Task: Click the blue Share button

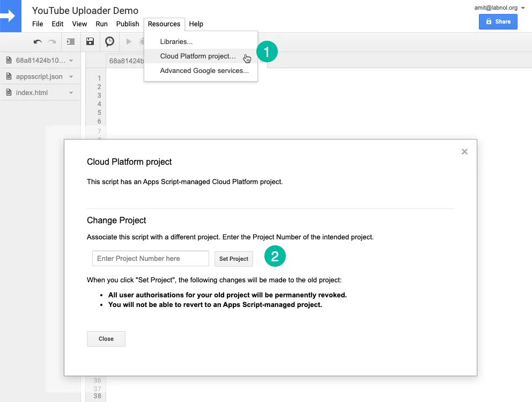Action: coord(498,21)
